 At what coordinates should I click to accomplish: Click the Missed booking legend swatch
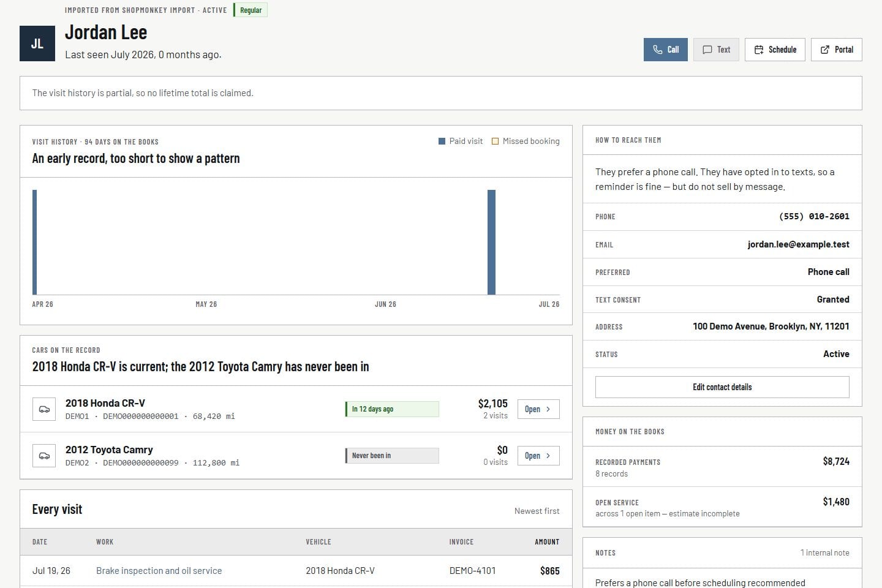(x=495, y=141)
